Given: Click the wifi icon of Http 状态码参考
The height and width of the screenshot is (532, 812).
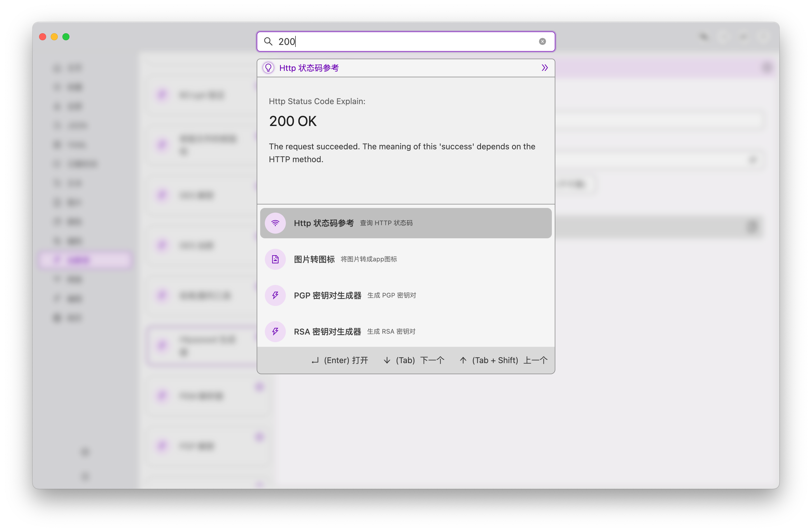Looking at the screenshot, I should click(x=275, y=223).
